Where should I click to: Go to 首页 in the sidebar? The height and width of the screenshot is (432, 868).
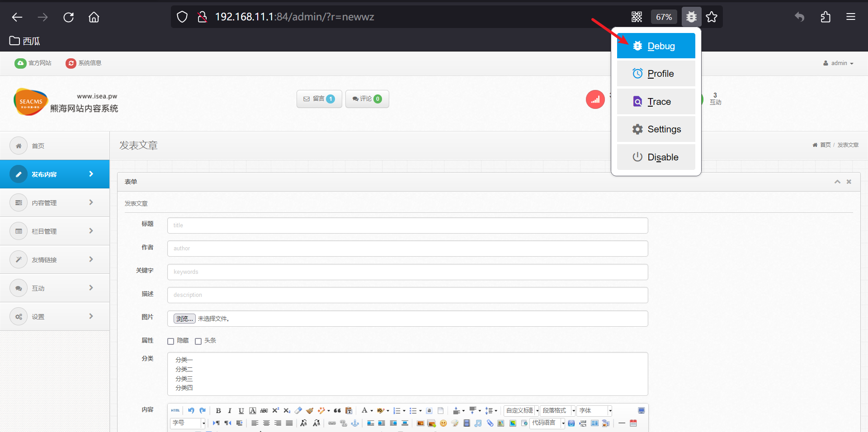pyautogui.click(x=55, y=146)
